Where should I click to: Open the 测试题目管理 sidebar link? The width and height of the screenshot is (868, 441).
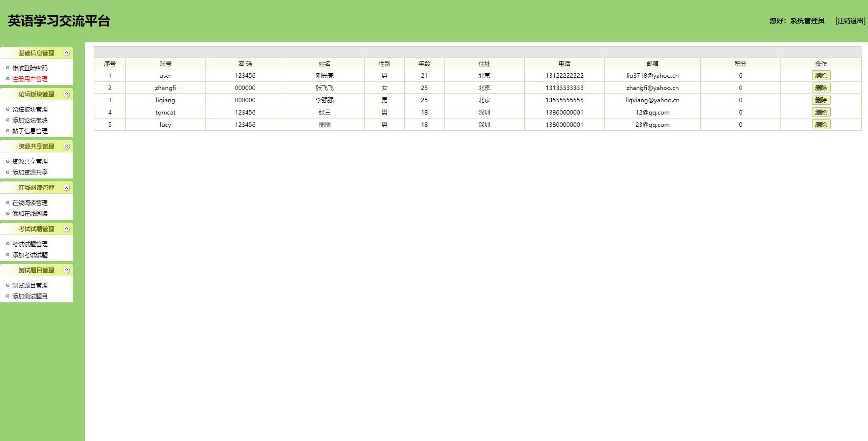click(x=30, y=286)
